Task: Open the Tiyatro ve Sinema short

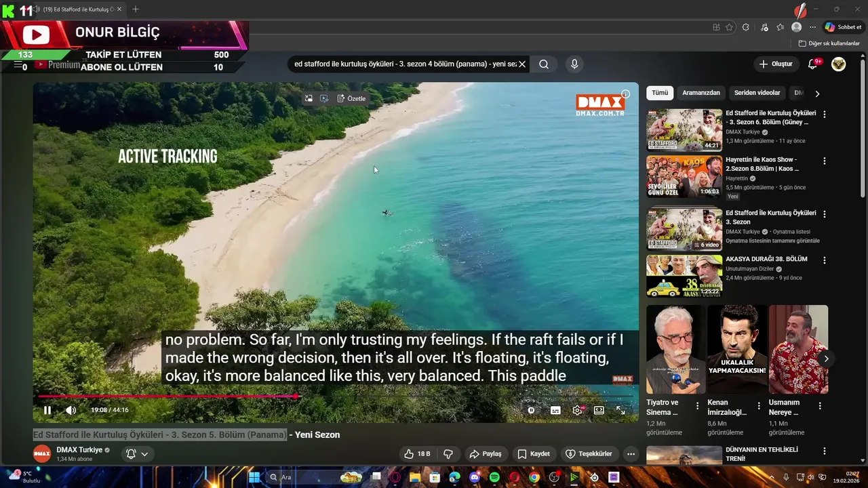Action: tap(675, 350)
